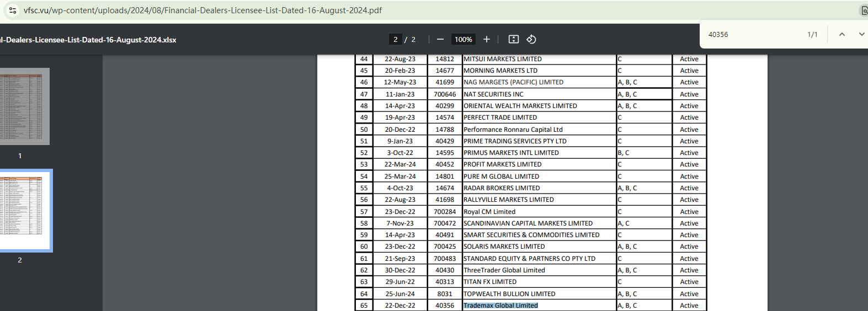Image resolution: width=868 pixels, height=311 pixels.
Task: Click row number 55 cell
Action: pyautogui.click(x=364, y=188)
